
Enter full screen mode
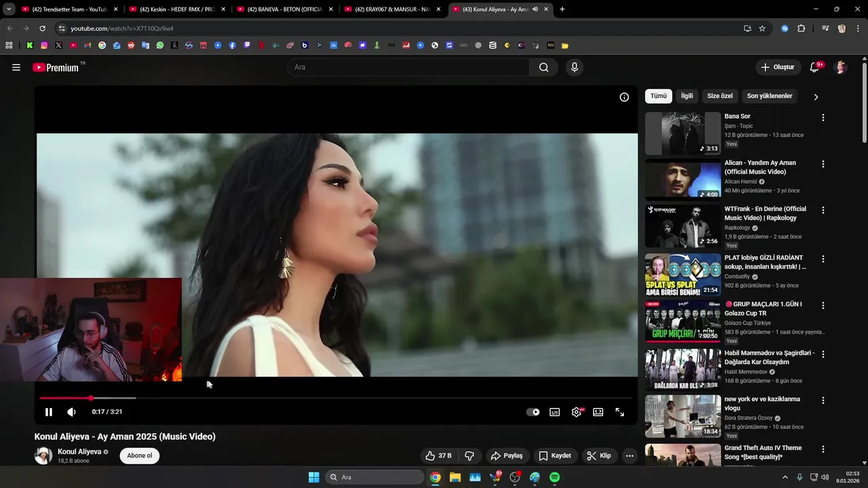click(620, 412)
